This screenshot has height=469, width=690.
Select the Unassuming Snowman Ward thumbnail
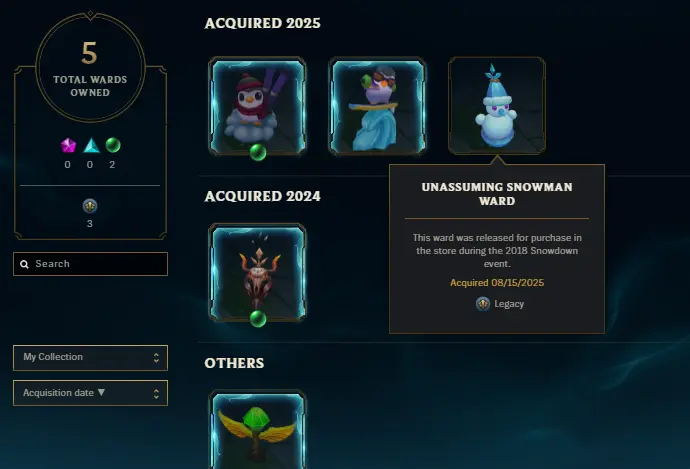point(497,106)
